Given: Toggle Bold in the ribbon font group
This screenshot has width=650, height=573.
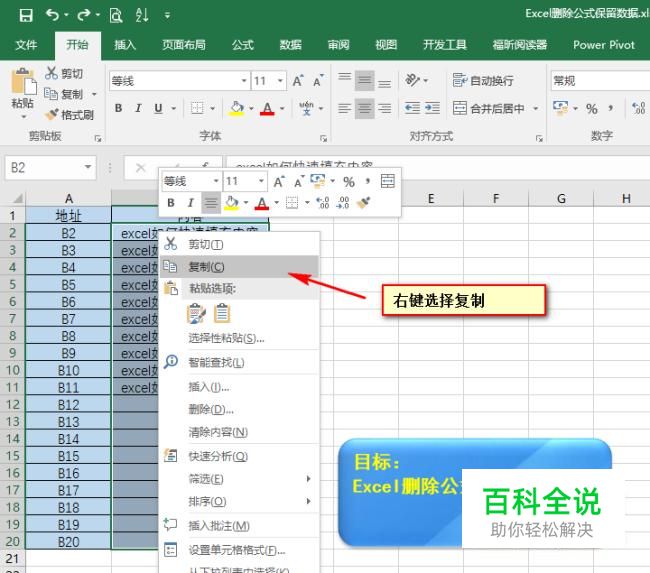Looking at the screenshot, I should [119, 108].
